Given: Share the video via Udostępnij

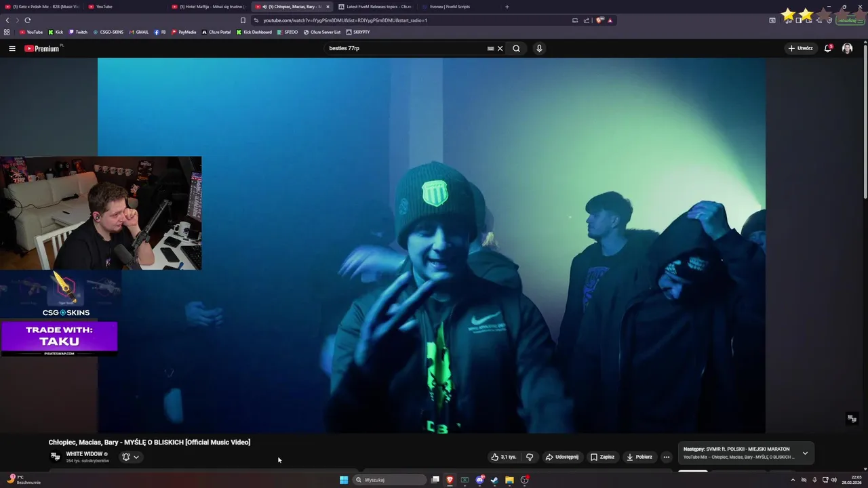Looking at the screenshot, I should click(x=562, y=457).
